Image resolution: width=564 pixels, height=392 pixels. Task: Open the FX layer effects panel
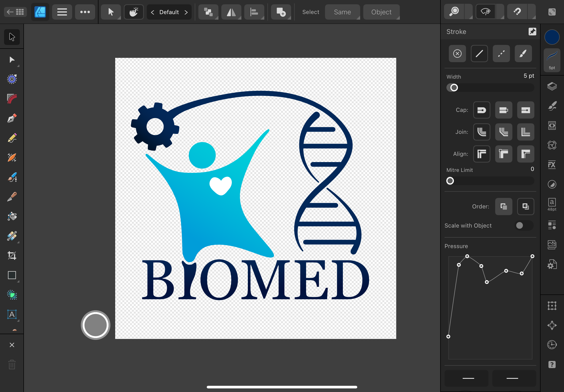coord(552,164)
